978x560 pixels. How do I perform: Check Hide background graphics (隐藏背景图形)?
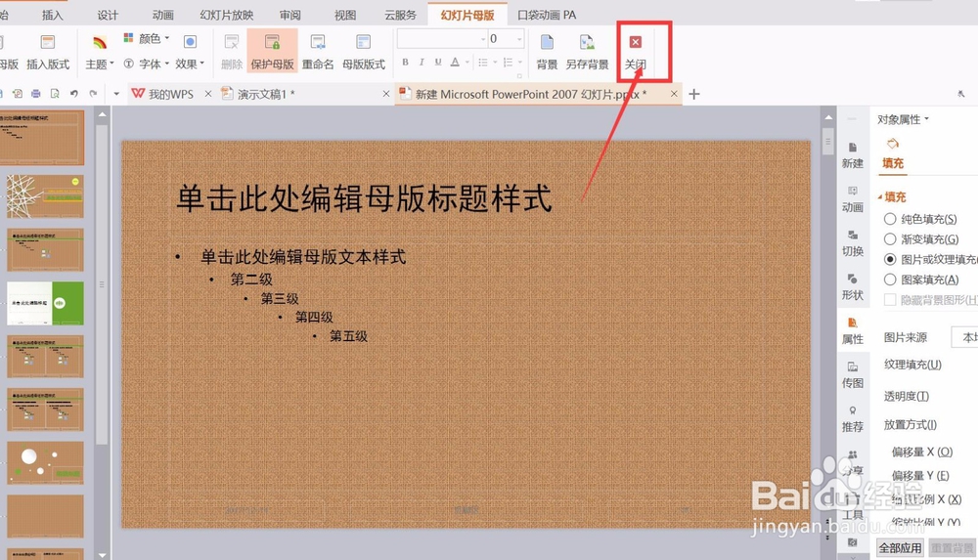890,300
